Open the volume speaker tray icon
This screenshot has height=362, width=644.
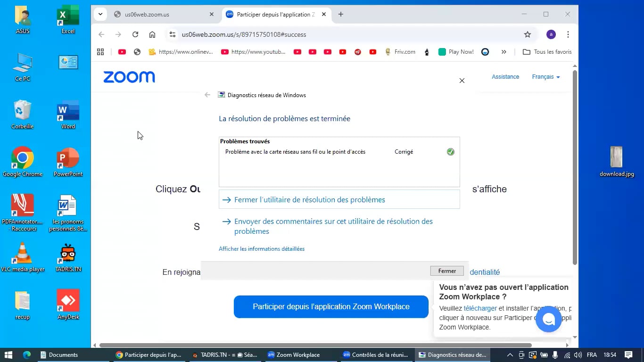coord(578,355)
